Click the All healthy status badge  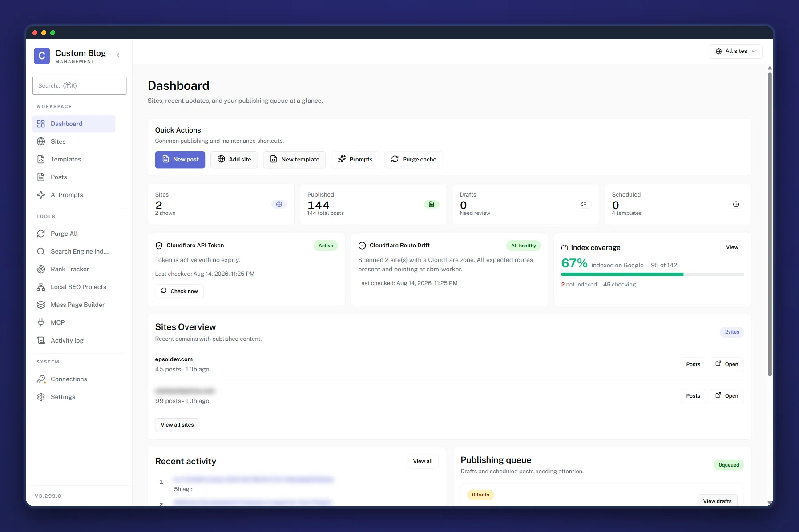pyautogui.click(x=523, y=246)
